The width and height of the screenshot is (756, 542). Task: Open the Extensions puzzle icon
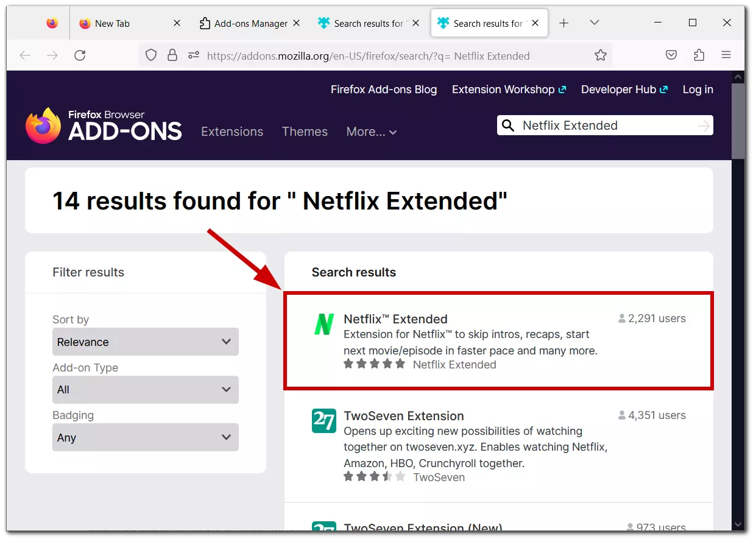coord(699,55)
